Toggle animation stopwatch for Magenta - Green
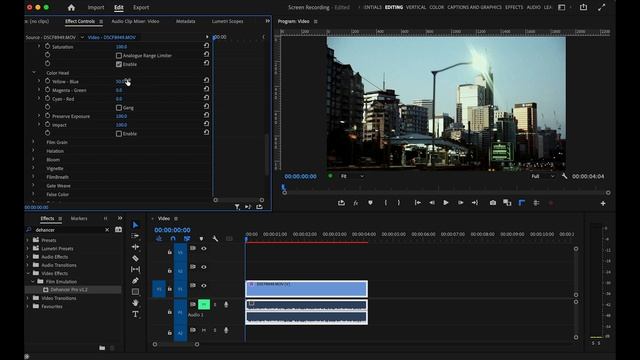This screenshot has height=360, width=640. (x=47, y=90)
